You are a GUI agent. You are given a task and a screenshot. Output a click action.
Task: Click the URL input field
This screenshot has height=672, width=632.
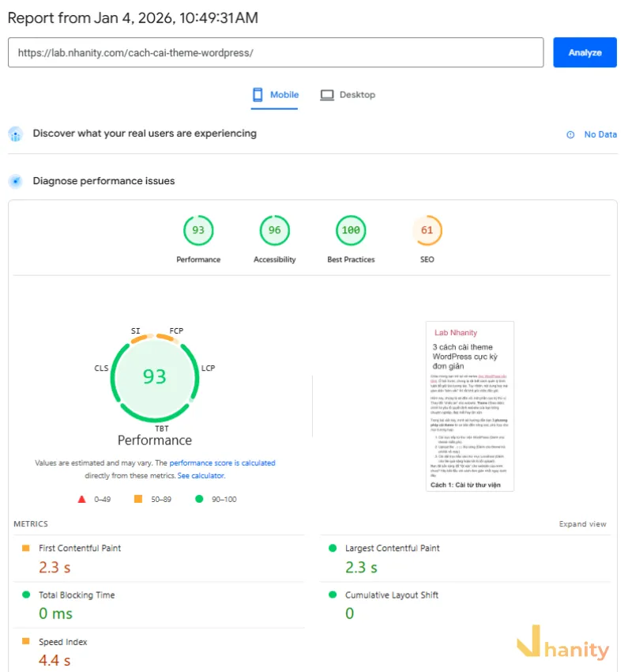[276, 52]
